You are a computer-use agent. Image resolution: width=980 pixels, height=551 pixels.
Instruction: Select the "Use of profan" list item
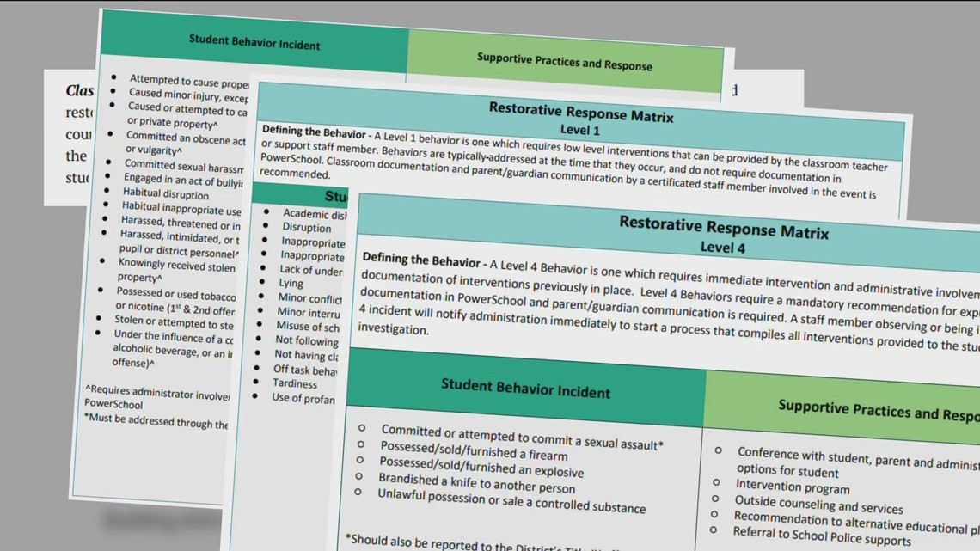(x=303, y=398)
